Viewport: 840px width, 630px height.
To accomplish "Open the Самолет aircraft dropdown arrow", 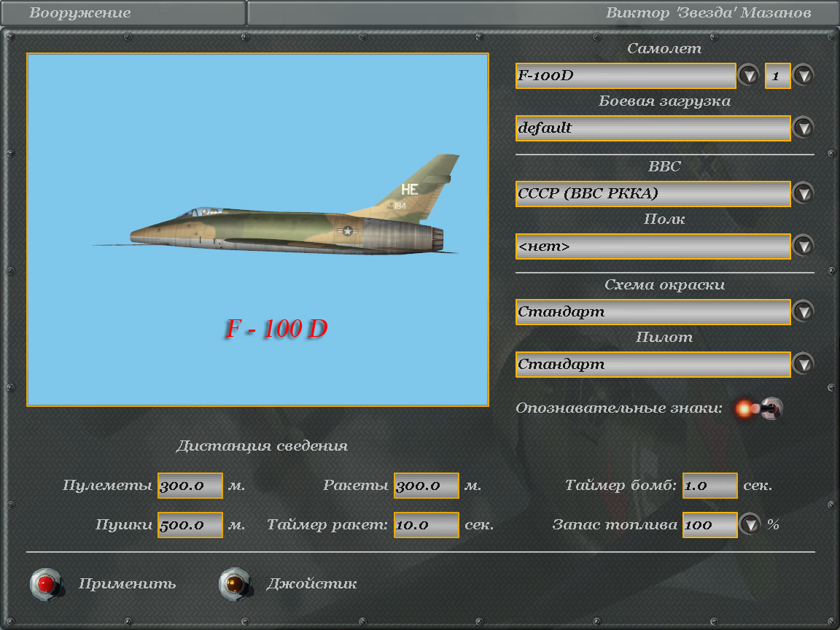I will tap(748, 75).
